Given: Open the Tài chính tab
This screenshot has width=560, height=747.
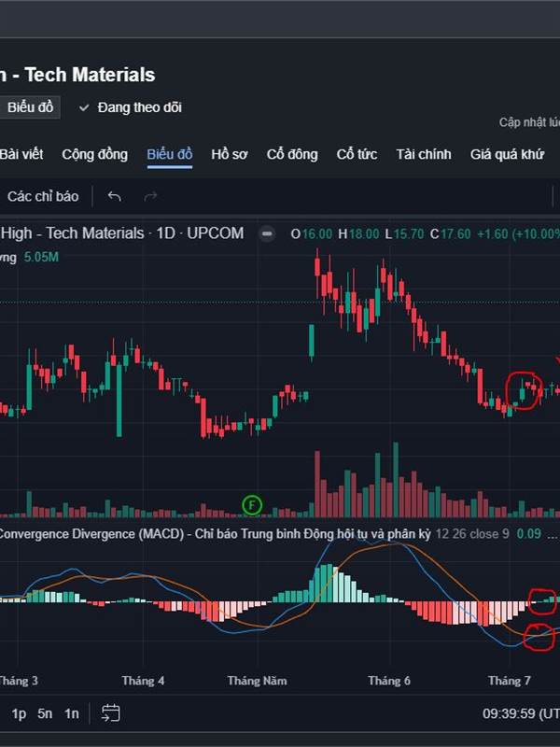Looking at the screenshot, I should point(424,154).
